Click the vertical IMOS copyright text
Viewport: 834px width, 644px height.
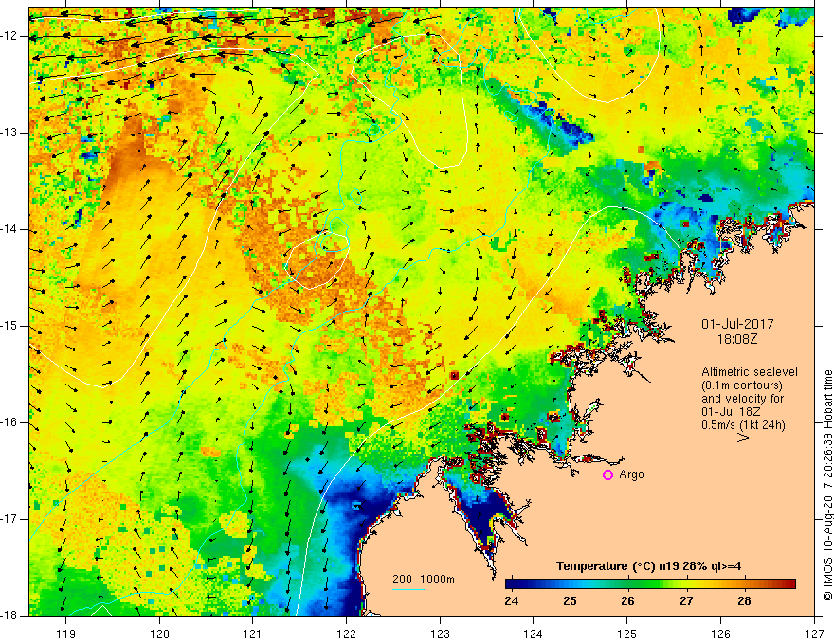coord(826,485)
